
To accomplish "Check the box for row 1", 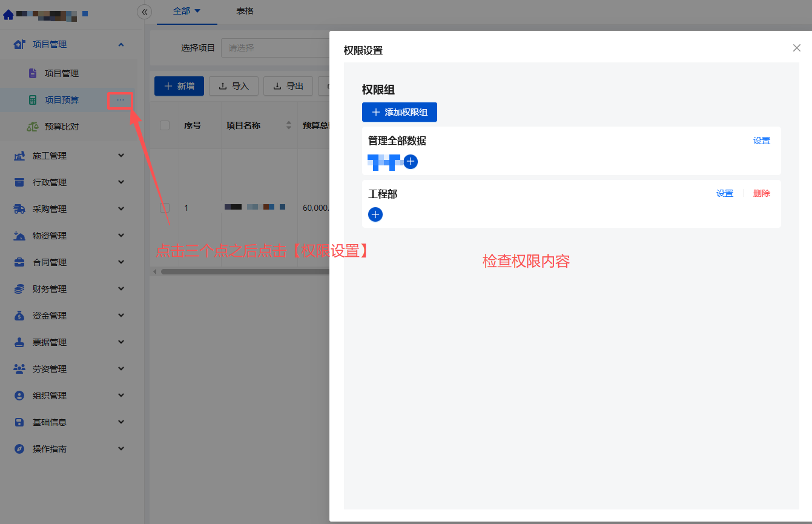I will 165,208.
